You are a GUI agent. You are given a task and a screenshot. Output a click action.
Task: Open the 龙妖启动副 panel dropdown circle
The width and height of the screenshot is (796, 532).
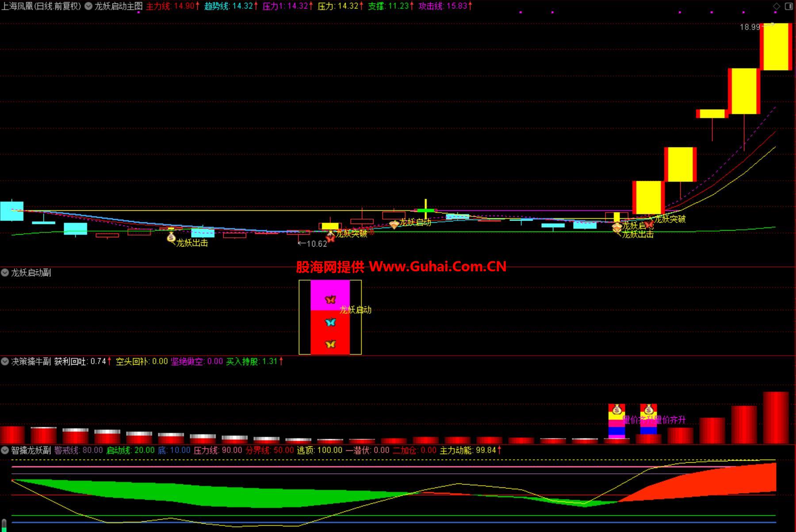[x=5, y=273]
